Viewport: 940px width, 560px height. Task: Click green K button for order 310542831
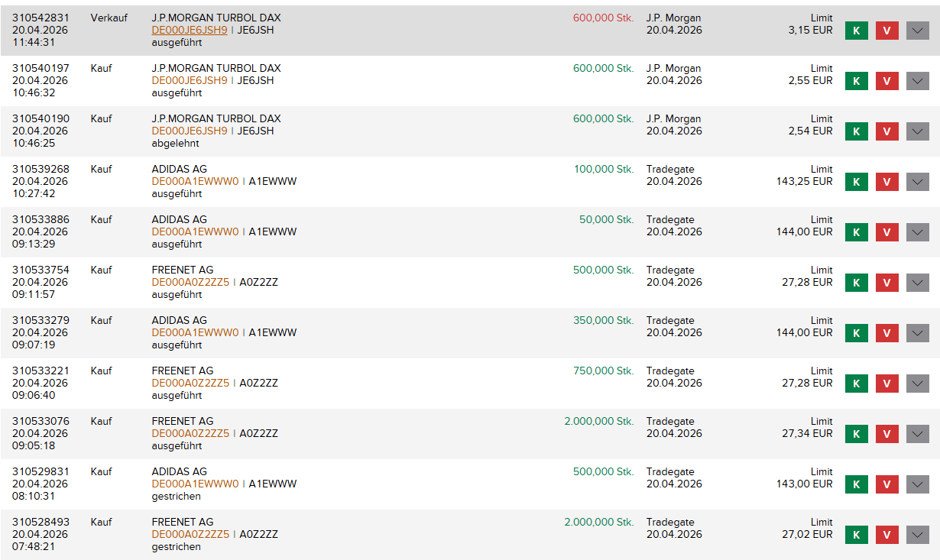pyautogui.click(x=856, y=31)
